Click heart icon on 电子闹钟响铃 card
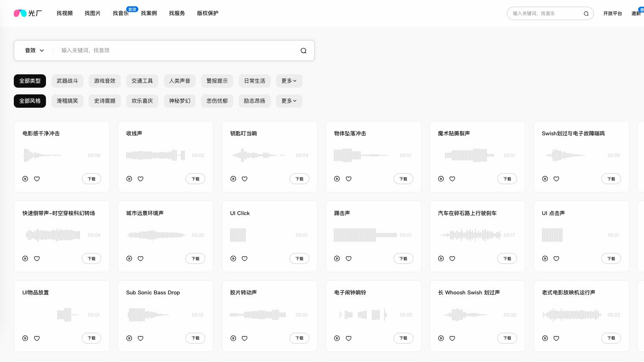The image size is (644, 362). [x=349, y=338]
